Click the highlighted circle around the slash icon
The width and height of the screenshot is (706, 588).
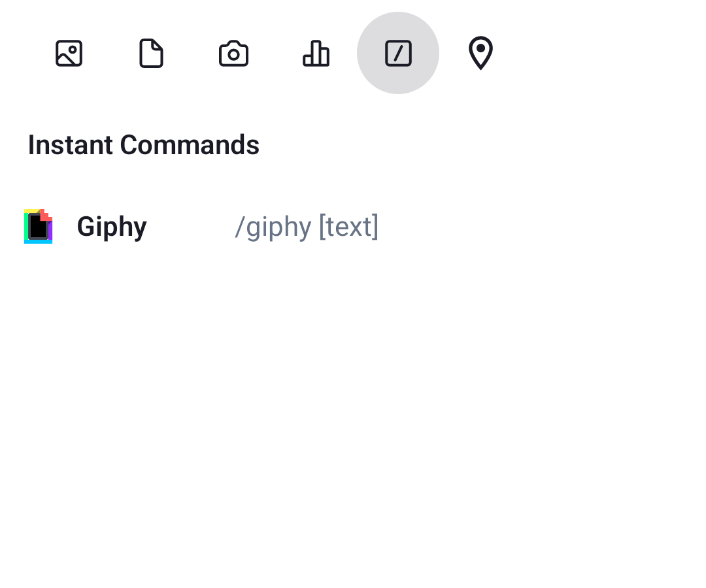click(x=398, y=53)
